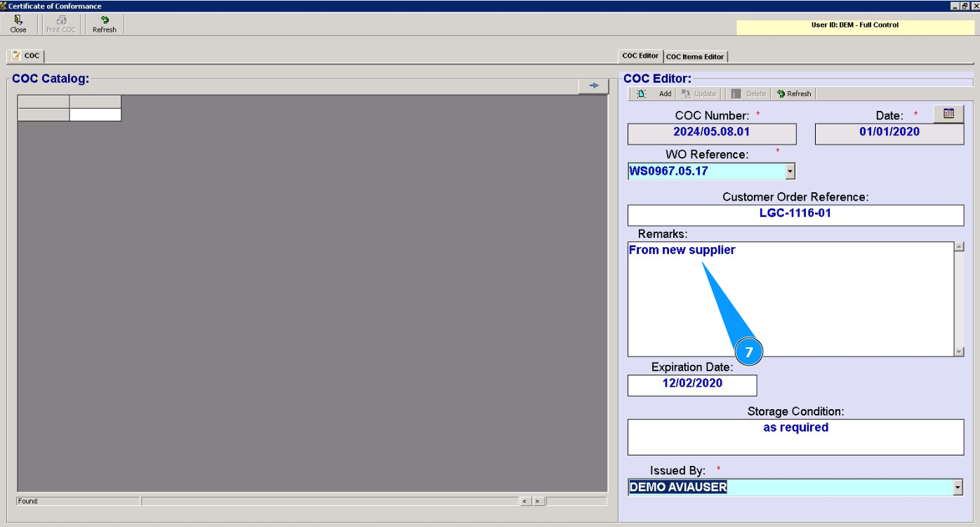Viewport: 980px width, 527px height.
Task: Expand the WO Reference dropdown
Action: click(x=790, y=171)
